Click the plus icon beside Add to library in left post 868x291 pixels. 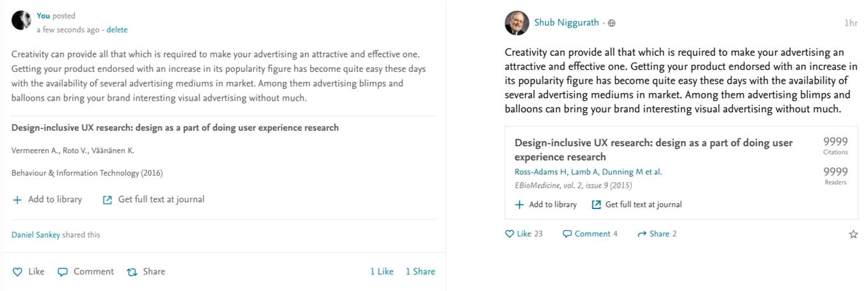pos(17,199)
